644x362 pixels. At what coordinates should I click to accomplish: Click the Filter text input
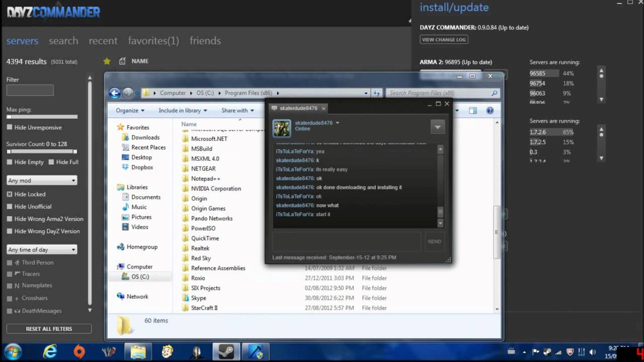click(x=30, y=90)
